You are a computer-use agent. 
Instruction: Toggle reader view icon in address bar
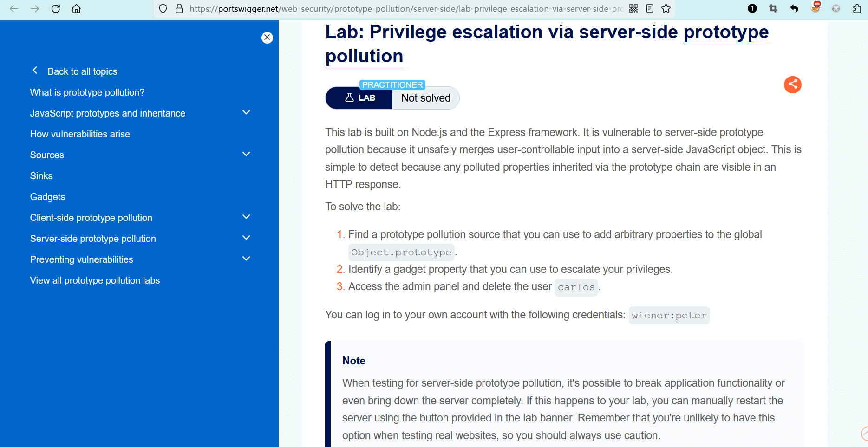click(x=650, y=8)
